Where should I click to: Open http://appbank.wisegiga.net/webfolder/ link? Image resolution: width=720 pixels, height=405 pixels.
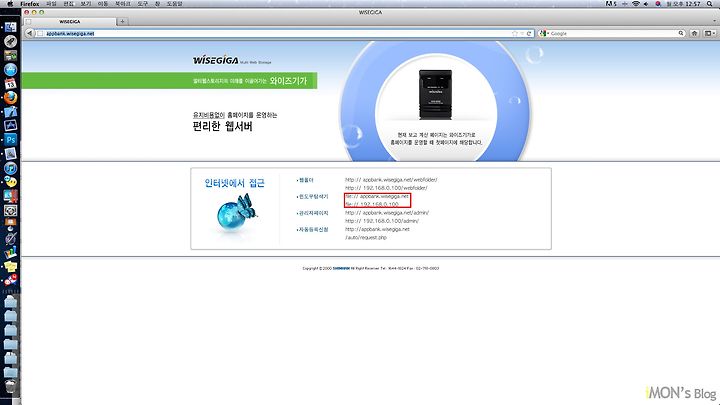click(x=391, y=180)
